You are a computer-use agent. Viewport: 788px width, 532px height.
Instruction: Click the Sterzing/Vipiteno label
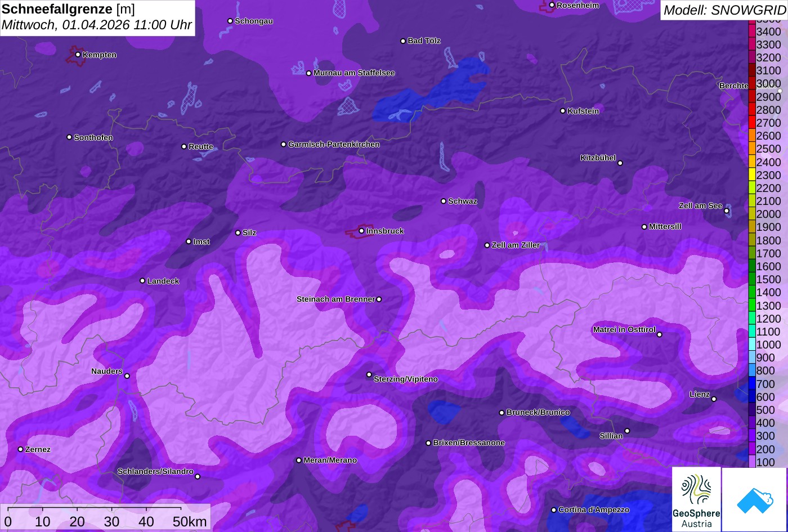pos(405,379)
